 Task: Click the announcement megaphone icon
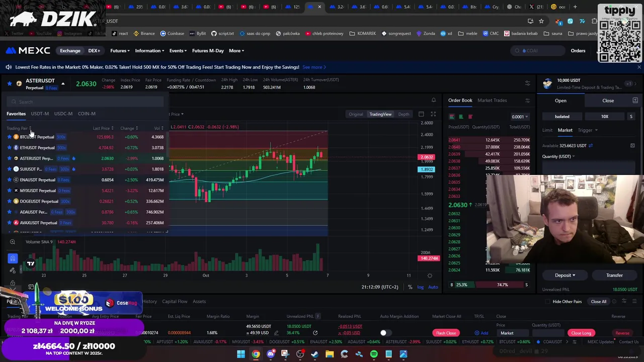(9, 67)
